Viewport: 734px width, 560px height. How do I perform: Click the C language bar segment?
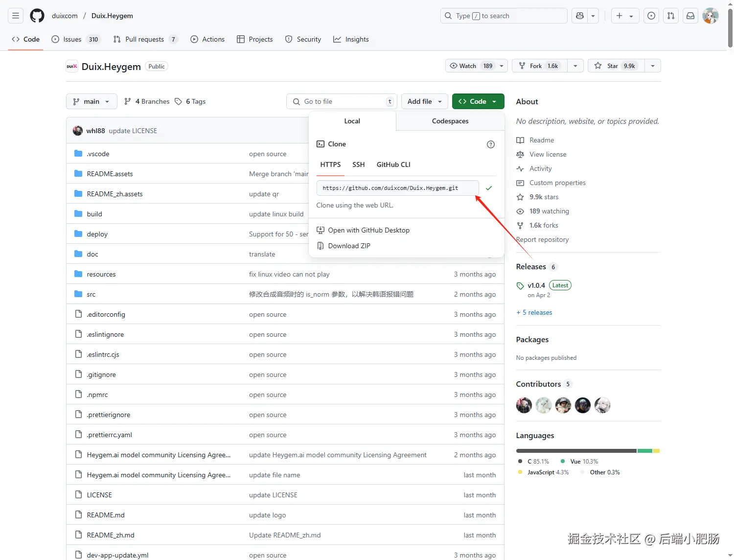click(576, 451)
